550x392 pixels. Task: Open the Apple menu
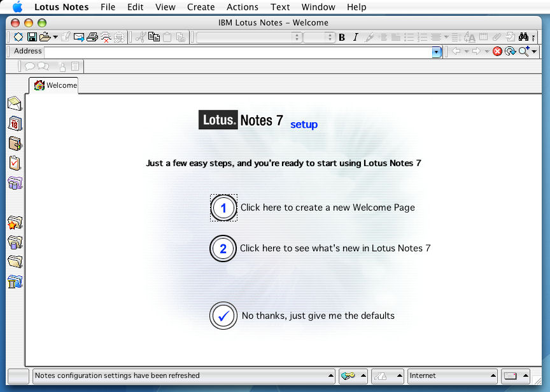[x=17, y=6]
